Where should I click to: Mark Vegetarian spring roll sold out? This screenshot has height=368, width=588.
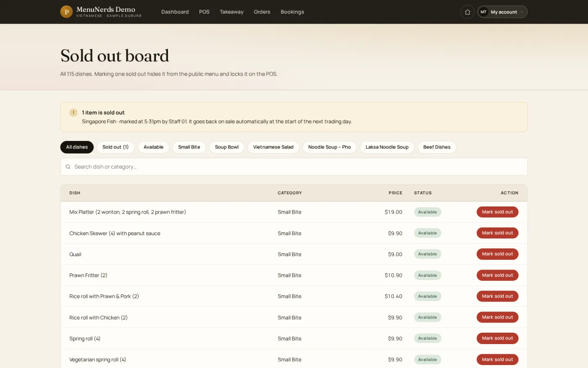[x=497, y=360]
